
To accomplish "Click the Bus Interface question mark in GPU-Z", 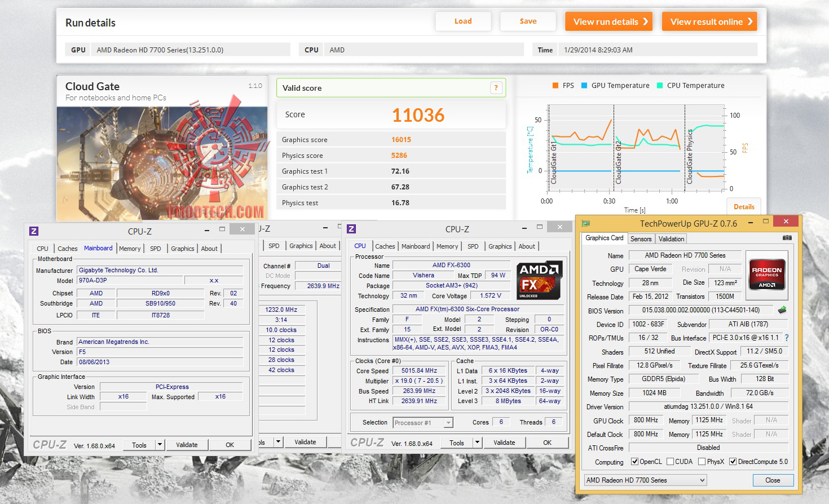I will click(x=787, y=338).
